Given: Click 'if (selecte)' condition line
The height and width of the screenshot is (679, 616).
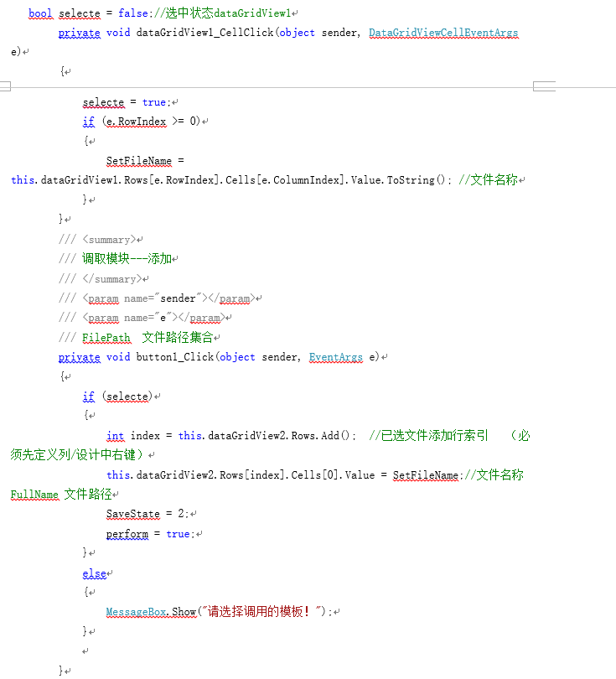Looking at the screenshot, I should coord(117,397).
